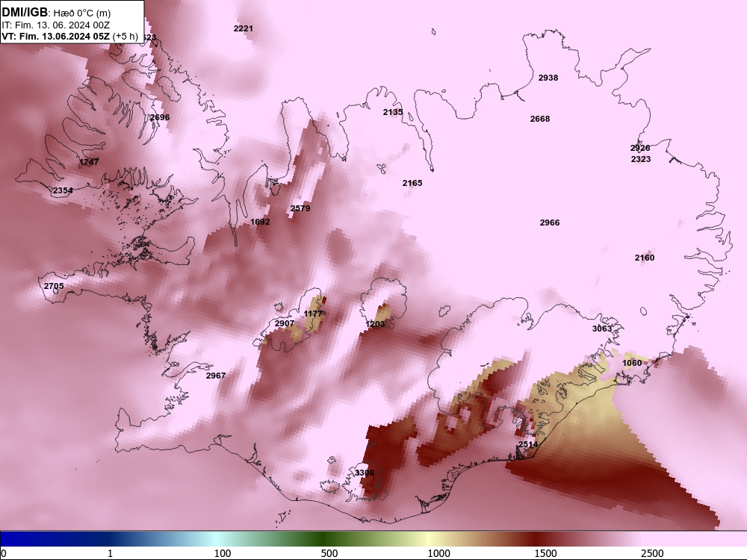This screenshot has width=747, height=560.
Task: Select the 1060 value in the southeast
Action: point(632,364)
